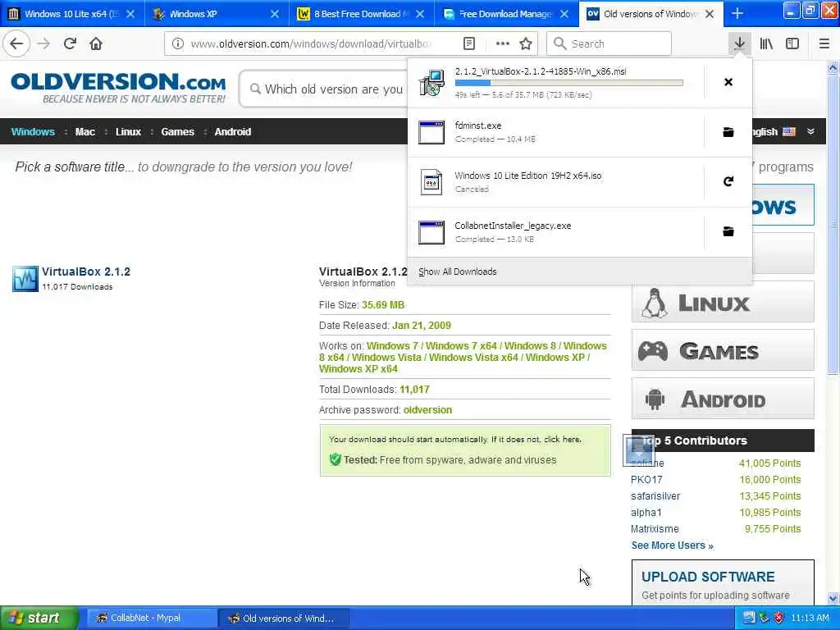Click the Android platform banner button

(723, 399)
